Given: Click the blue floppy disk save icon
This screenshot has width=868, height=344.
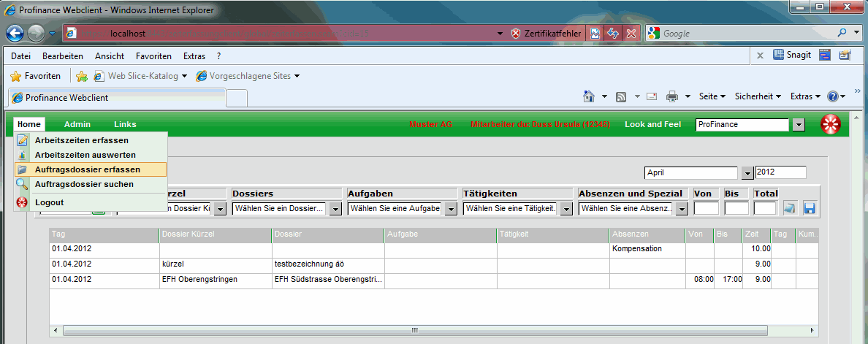Looking at the screenshot, I should [809, 208].
